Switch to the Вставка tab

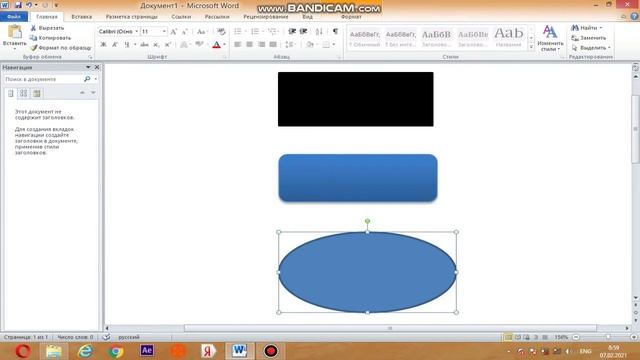click(82, 17)
